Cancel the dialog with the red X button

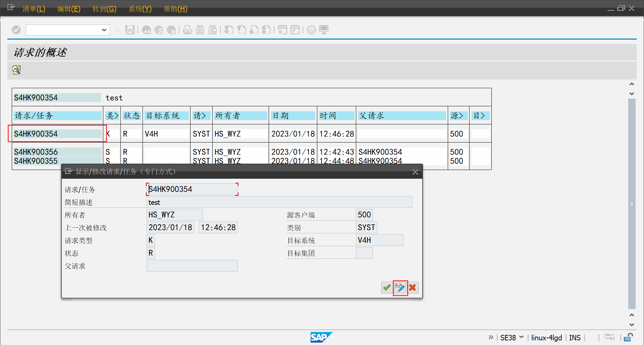point(413,287)
